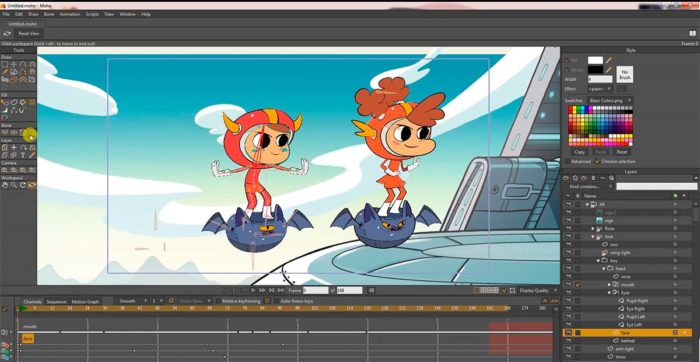This screenshot has height=362, width=700.
Task: Disable Checker selection checkbox
Action: point(598,162)
